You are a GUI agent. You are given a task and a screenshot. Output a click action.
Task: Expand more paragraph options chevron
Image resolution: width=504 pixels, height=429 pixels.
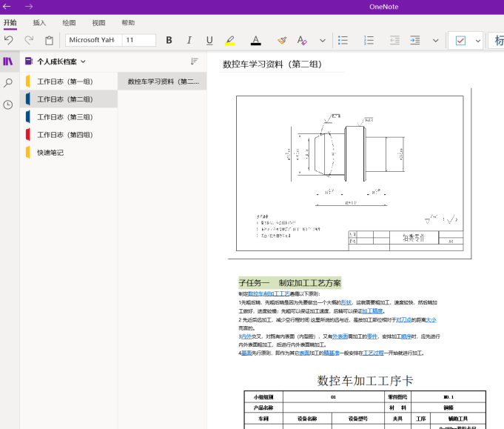coord(435,41)
